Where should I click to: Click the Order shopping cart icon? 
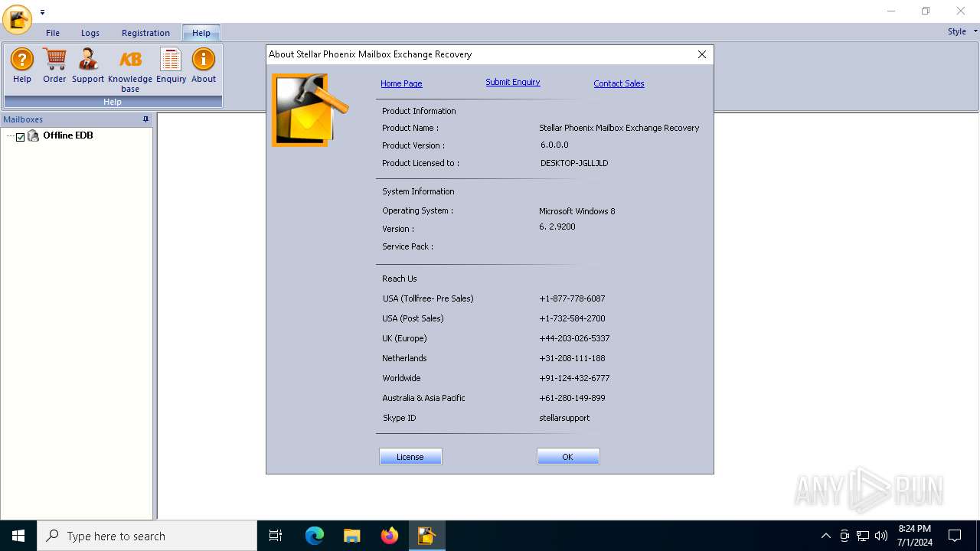[54, 65]
